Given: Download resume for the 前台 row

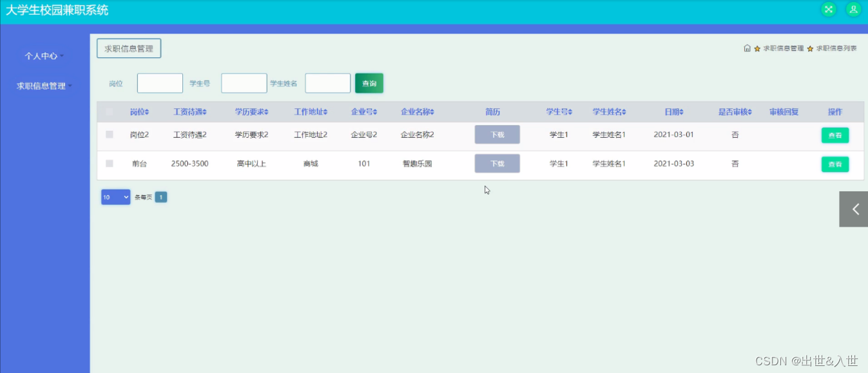Looking at the screenshot, I should tap(497, 164).
